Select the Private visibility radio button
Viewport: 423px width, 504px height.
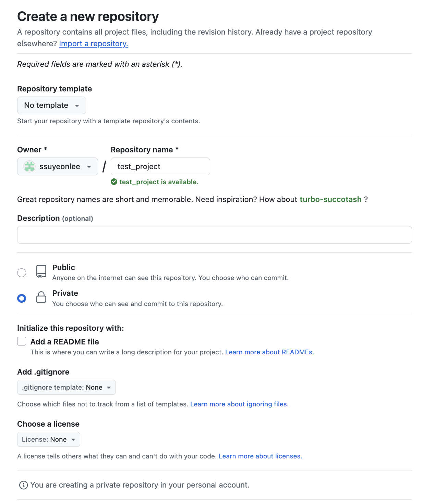coord(22,299)
